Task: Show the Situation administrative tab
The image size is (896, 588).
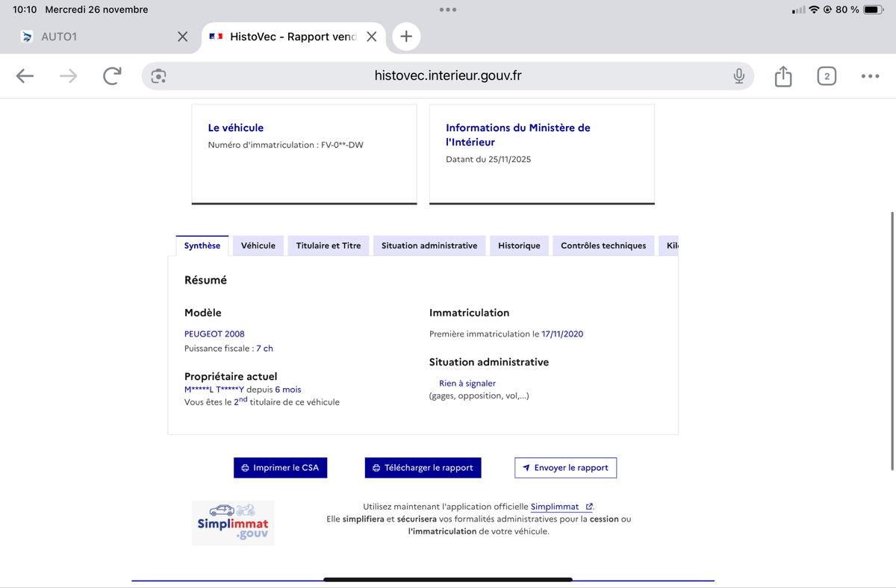Action: pyautogui.click(x=429, y=245)
